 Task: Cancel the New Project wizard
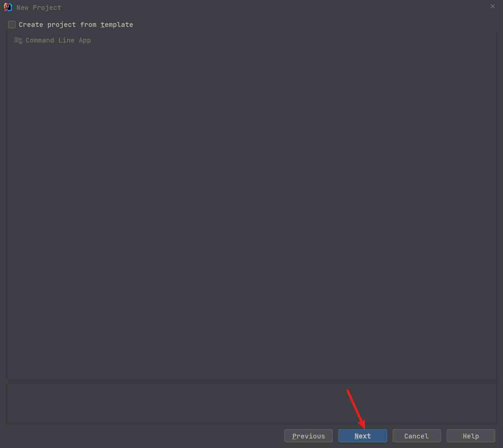pos(416,436)
